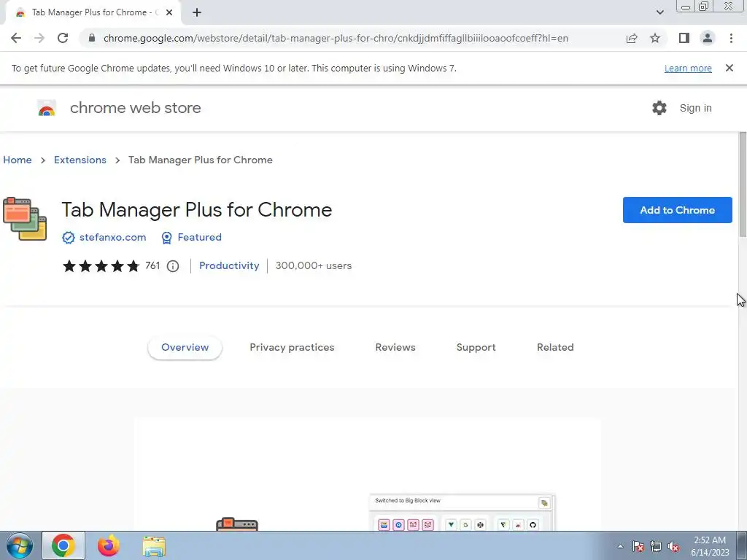The width and height of the screenshot is (747, 560).
Task: Show hidden tray icons arrow
Action: [x=620, y=546]
